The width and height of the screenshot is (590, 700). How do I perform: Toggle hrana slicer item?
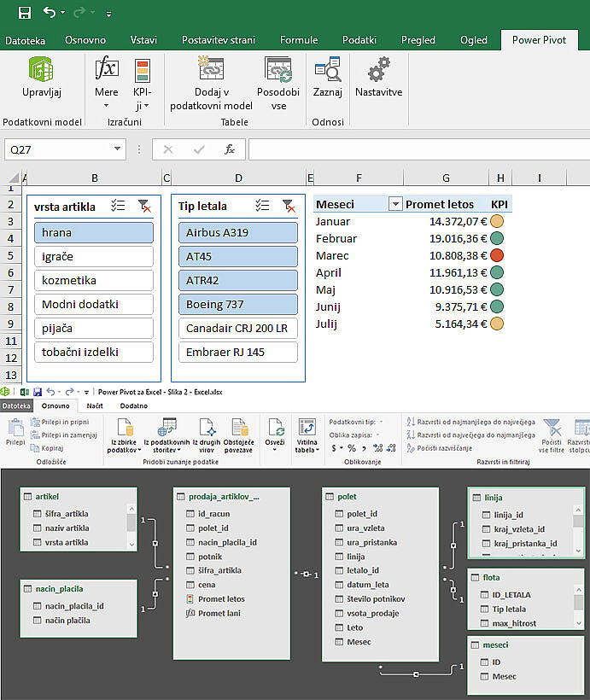click(94, 232)
